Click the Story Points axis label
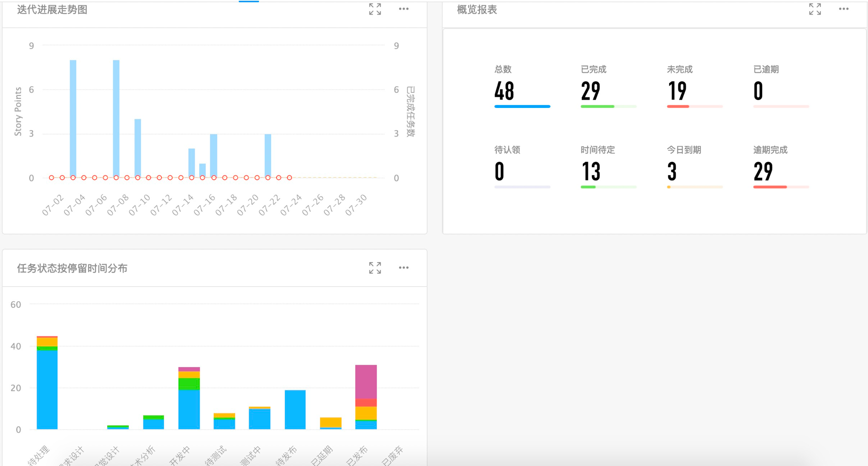 pos(18,111)
